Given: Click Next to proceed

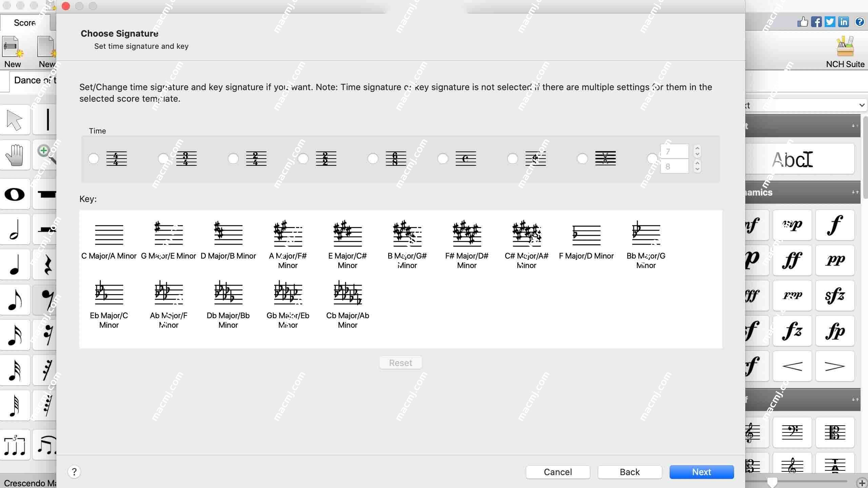Looking at the screenshot, I should (702, 472).
